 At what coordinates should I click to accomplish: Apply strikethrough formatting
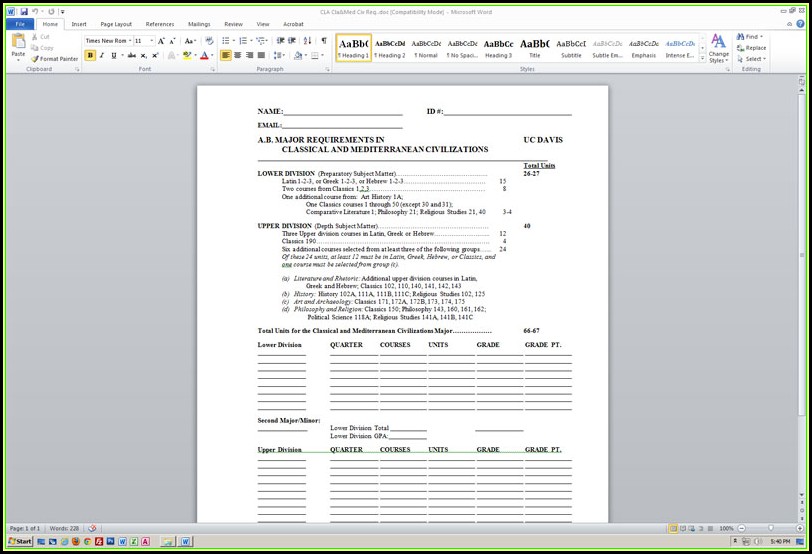[131, 56]
